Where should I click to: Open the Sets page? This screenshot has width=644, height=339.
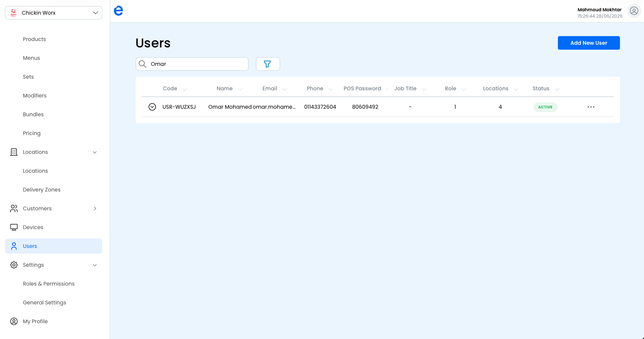pyautogui.click(x=28, y=77)
